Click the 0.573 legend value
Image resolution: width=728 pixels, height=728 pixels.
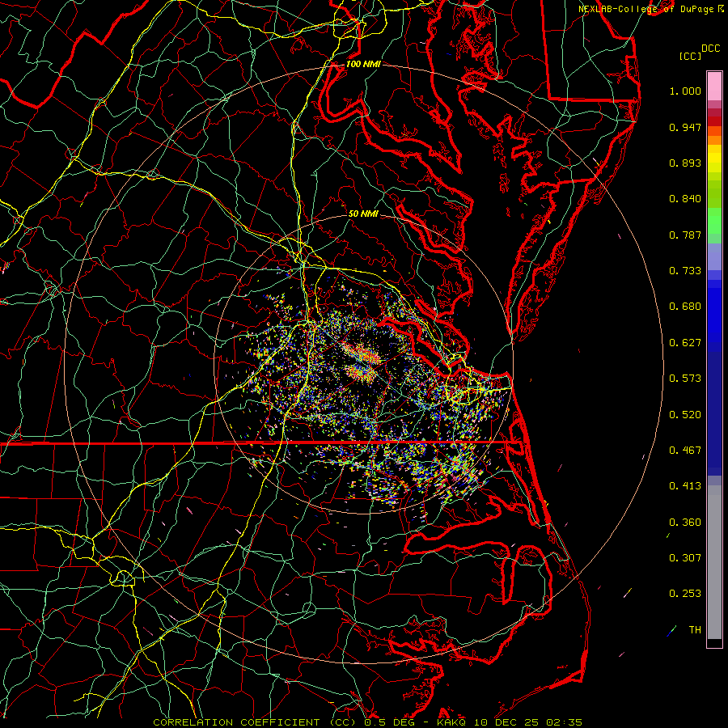click(x=685, y=379)
